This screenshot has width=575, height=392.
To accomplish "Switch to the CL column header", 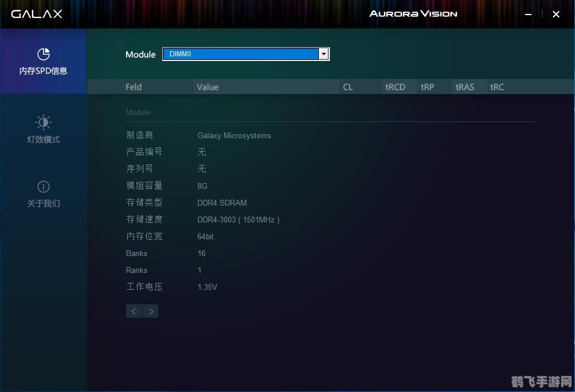I will 347,87.
